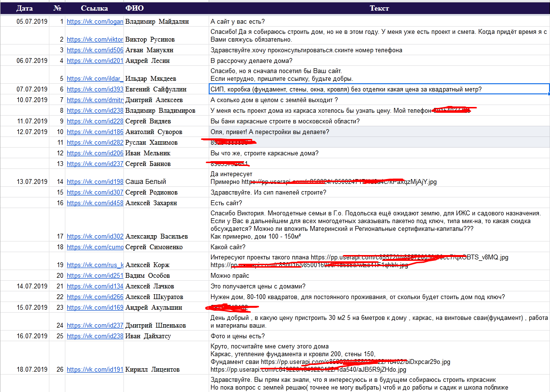Open the vk.com/id198 link for Саша Белый
This screenshot has height=392, width=550.
click(x=95, y=181)
